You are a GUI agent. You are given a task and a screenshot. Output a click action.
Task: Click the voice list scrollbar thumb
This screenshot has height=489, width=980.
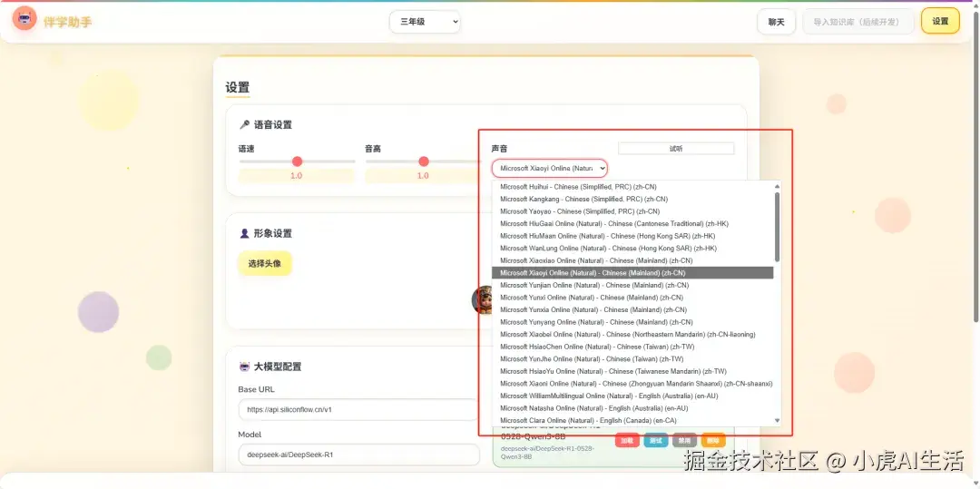pos(777,226)
